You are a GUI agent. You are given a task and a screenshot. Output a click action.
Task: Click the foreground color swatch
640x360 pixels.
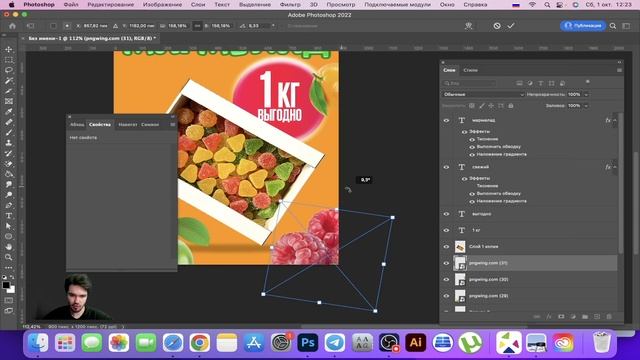[x=6, y=285]
